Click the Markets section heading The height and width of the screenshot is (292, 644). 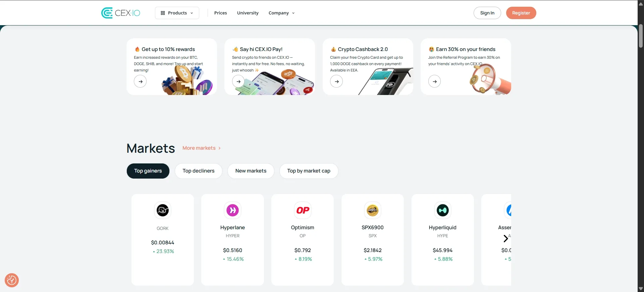pos(151,148)
